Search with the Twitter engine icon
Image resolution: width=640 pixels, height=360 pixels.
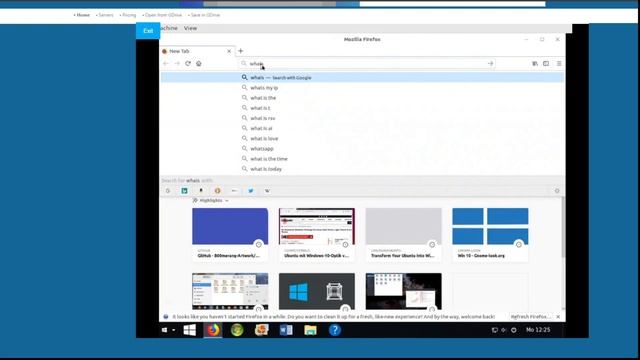[251, 191]
